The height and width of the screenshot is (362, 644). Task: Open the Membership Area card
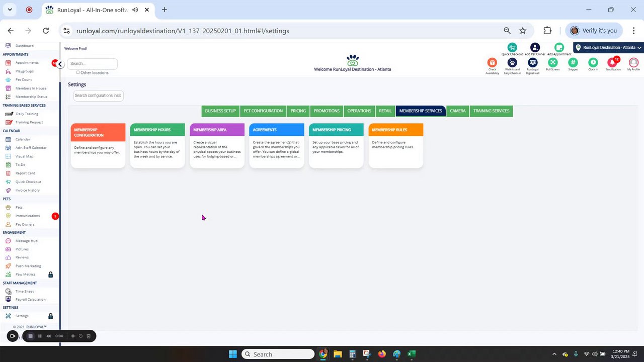[x=217, y=146]
